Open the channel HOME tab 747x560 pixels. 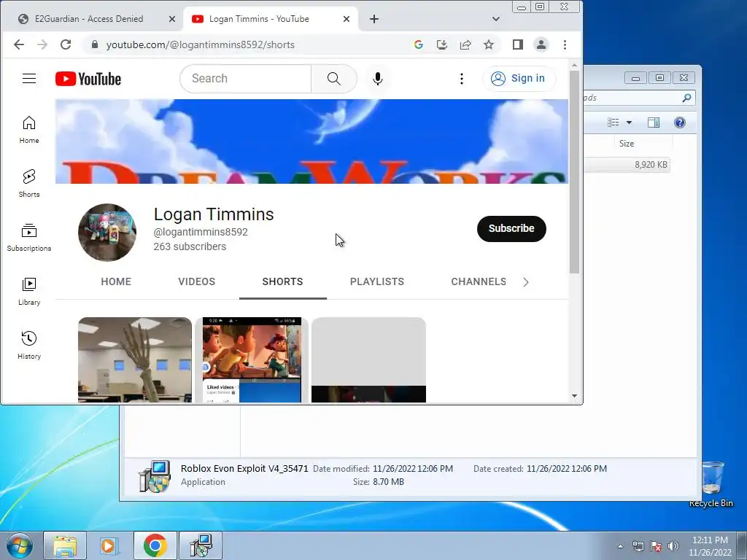116,282
